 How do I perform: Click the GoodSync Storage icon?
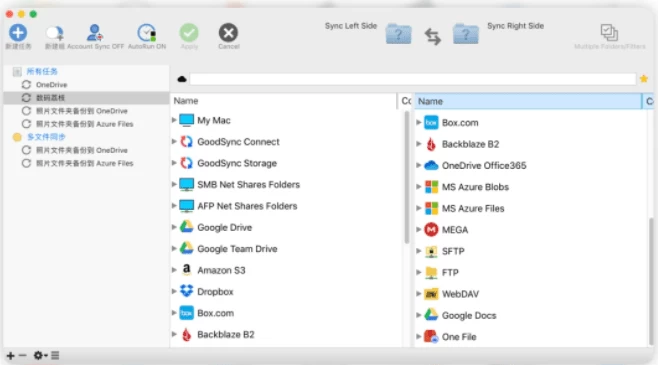click(x=186, y=163)
